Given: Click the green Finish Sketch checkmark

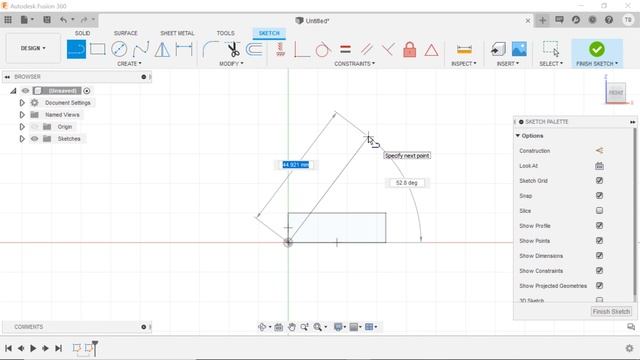Looking at the screenshot, I should point(597,49).
